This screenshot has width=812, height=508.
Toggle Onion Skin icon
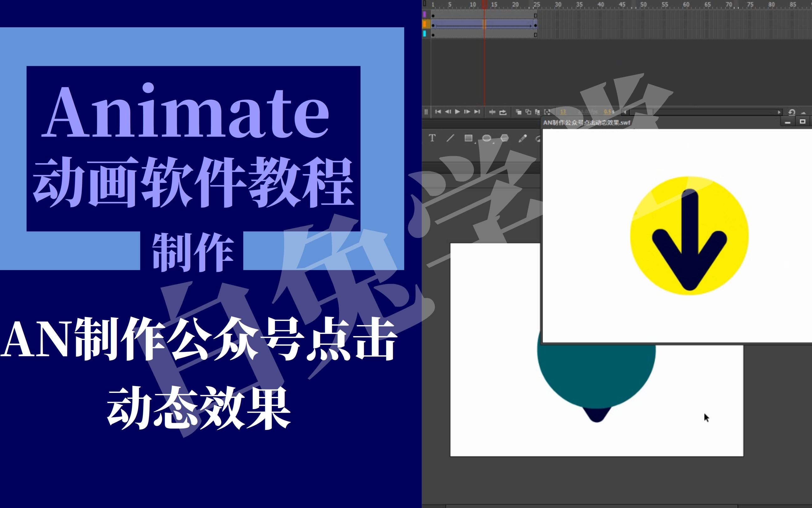[518, 112]
